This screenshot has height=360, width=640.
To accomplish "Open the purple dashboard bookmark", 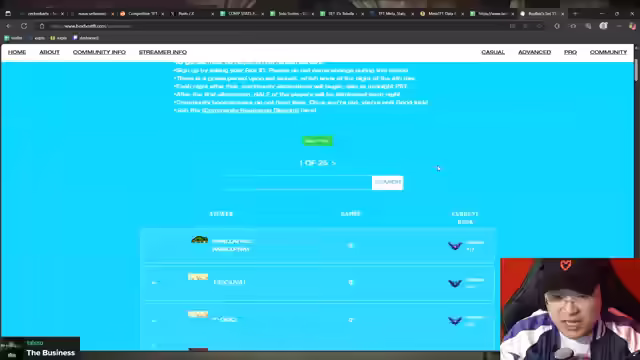I will pos(86,38).
